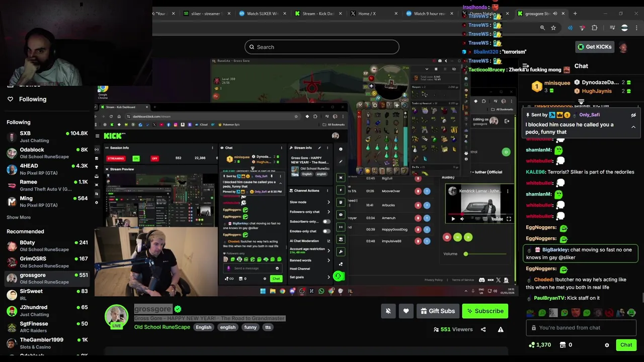The width and height of the screenshot is (644, 362).
Task: Click the green Chat send button
Action: tap(626, 345)
